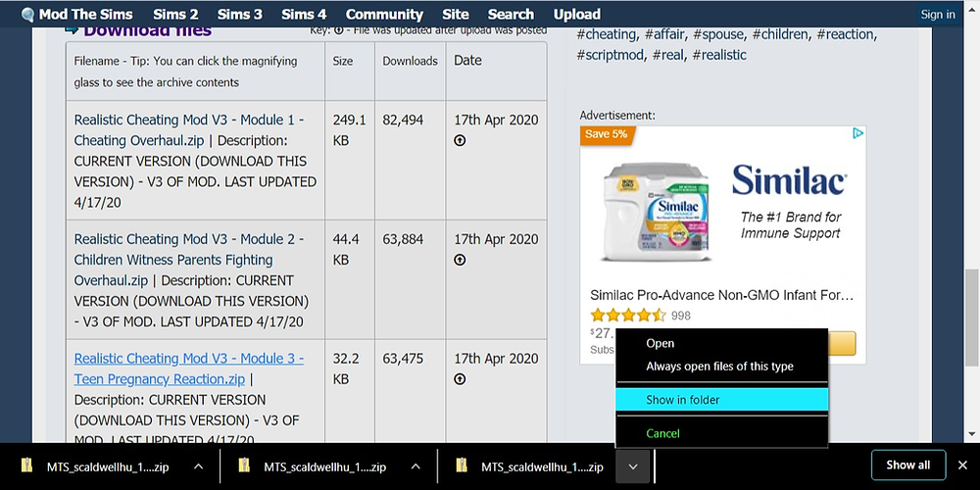This screenshot has width=980, height=490.
Task: Select Always open files of this type
Action: click(x=722, y=367)
